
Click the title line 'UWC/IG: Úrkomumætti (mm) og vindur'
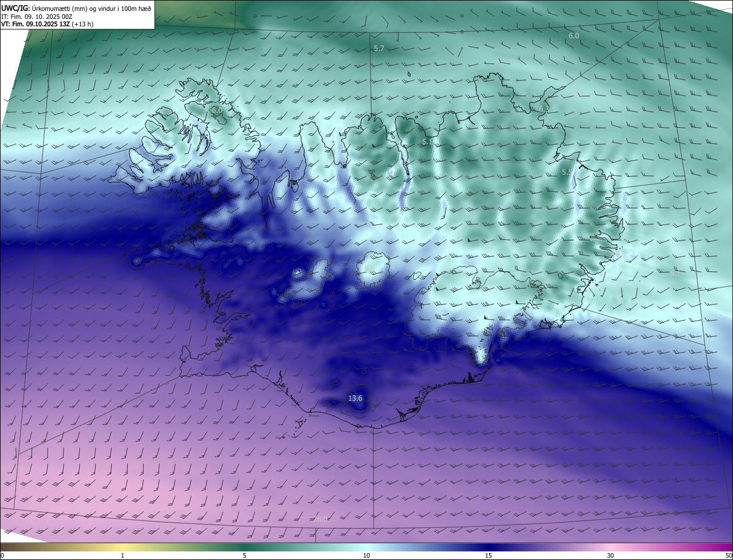[x=76, y=9]
